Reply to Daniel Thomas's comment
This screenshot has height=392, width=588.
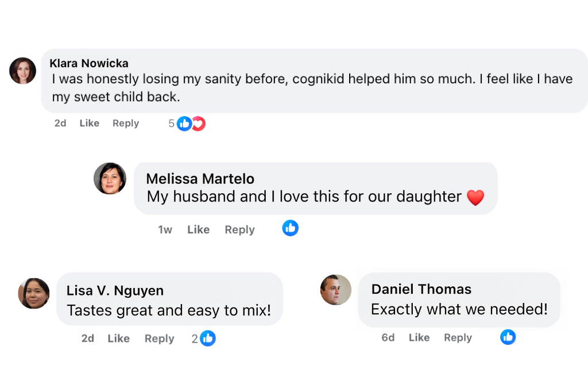coord(458,337)
